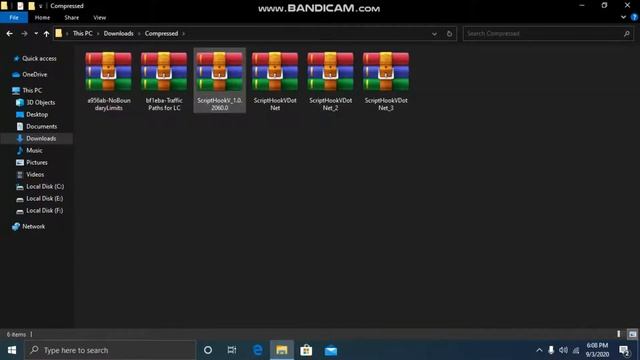Open Cortana from the taskbar

coord(208,350)
